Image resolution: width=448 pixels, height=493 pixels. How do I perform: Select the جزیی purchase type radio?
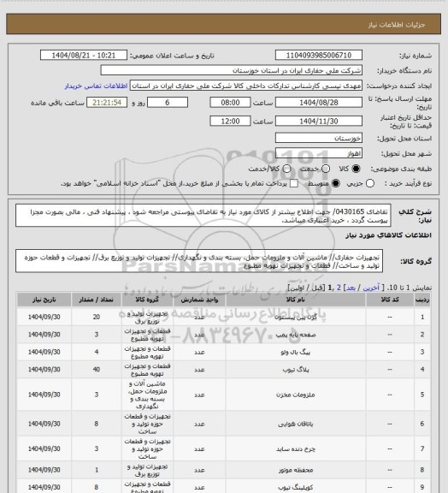(370, 183)
